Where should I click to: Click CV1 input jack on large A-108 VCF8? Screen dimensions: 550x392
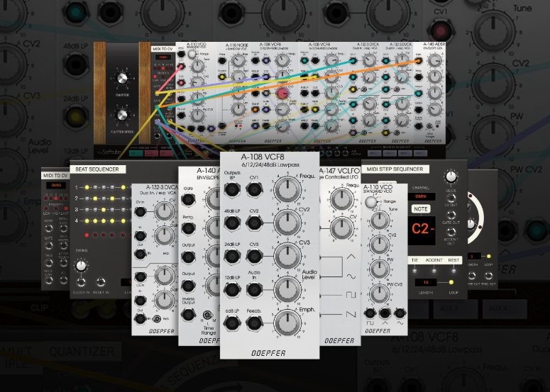pyautogui.click(x=254, y=189)
